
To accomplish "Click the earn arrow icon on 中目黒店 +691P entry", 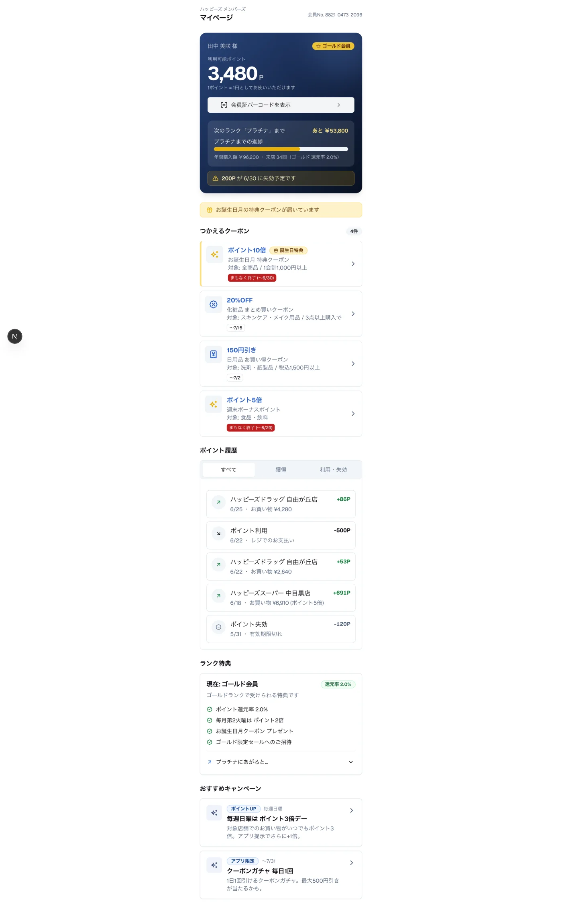I will 218,596.
